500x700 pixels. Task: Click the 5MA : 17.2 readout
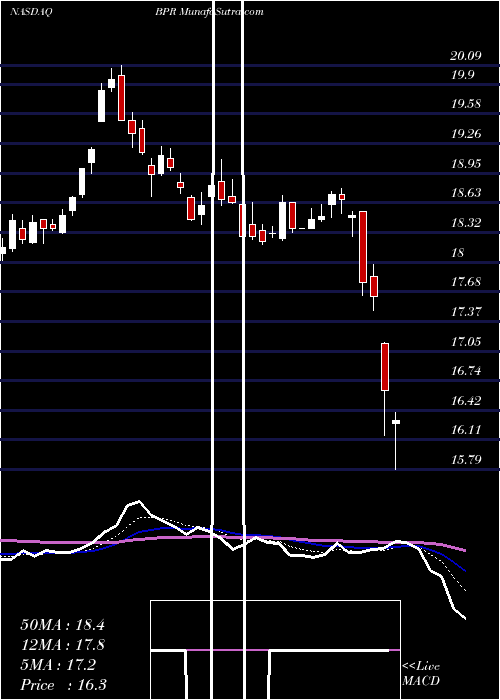pos(58,665)
